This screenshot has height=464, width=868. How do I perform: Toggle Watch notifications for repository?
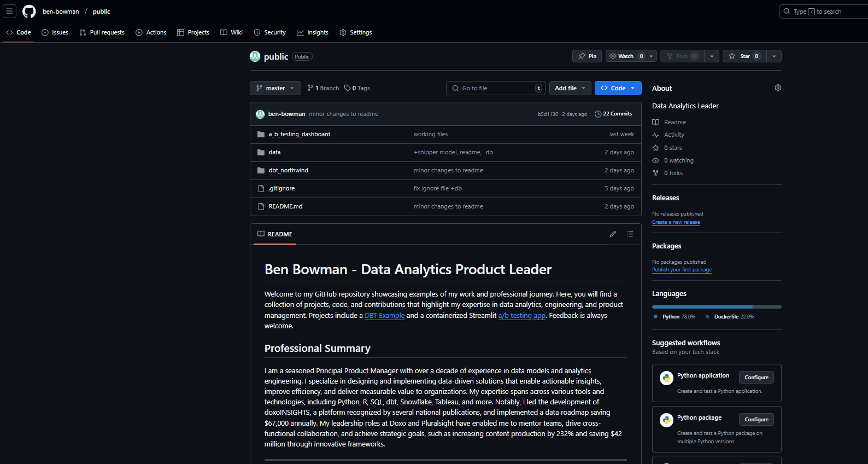(x=626, y=56)
